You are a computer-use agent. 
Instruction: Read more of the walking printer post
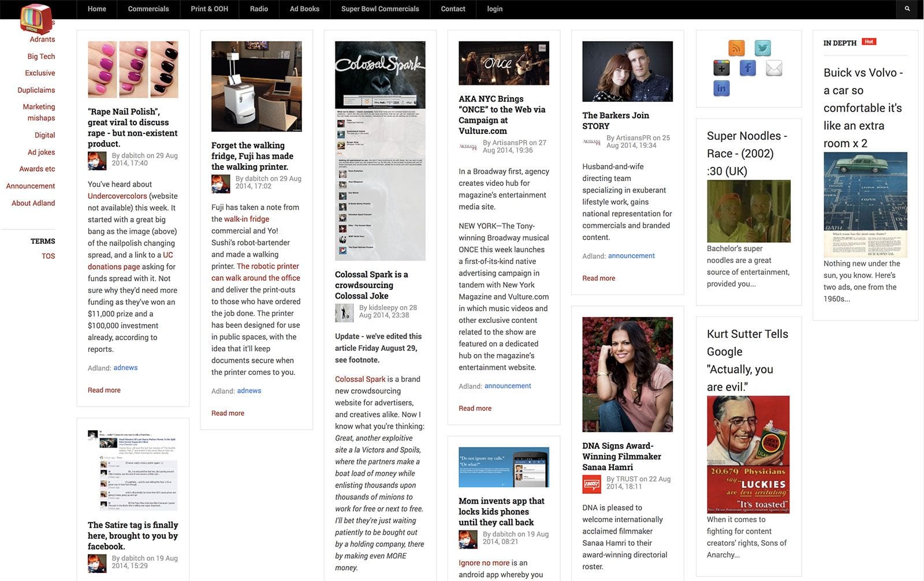pos(228,414)
